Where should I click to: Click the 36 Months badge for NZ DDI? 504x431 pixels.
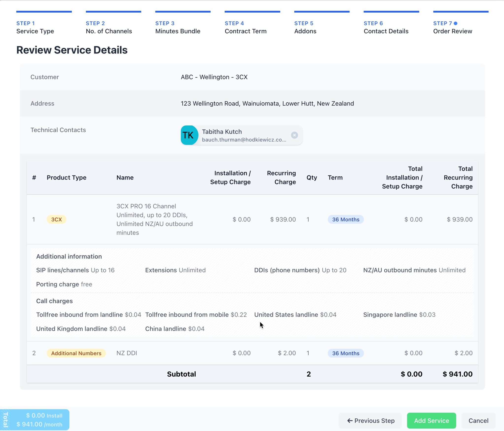click(346, 353)
